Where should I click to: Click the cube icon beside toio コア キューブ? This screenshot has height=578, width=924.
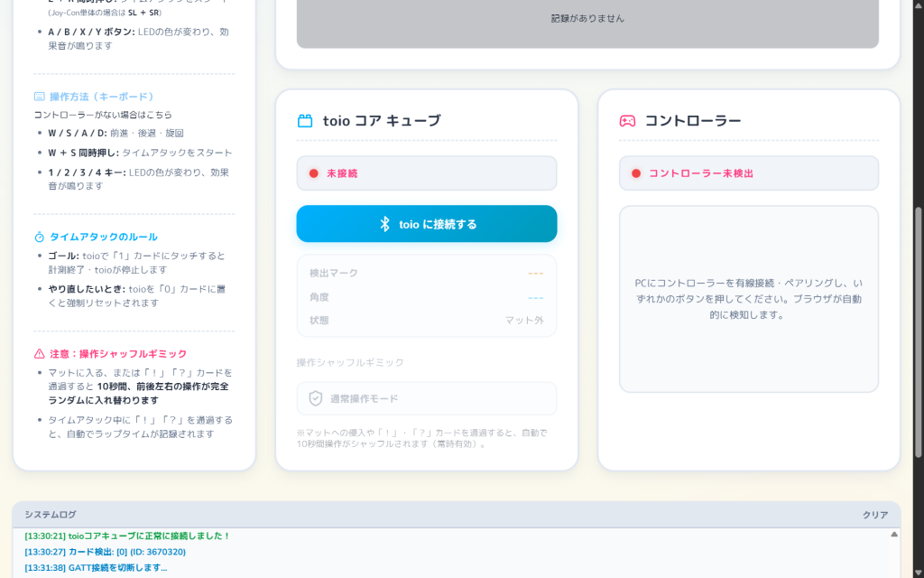pos(305,121)
